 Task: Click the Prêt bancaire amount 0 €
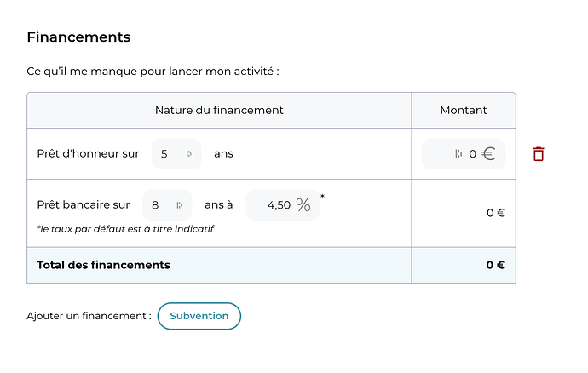click(495, 213)
